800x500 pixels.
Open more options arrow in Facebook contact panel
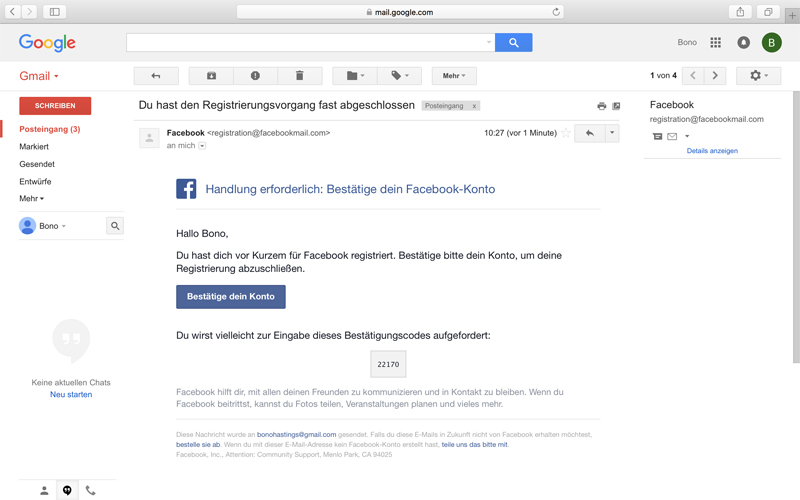pyautogui.click(x=687, y=136)
